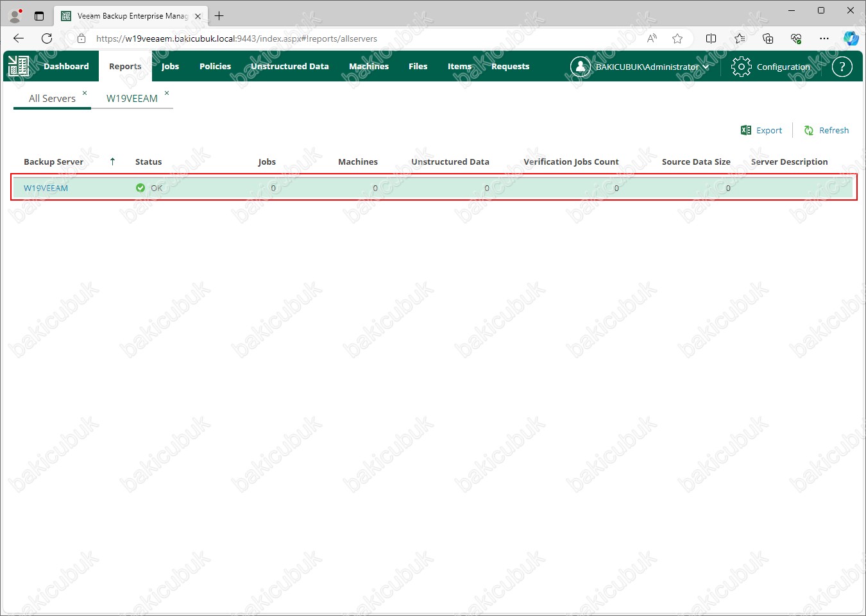Open the Copilot sidebar icon
The height and width of the screenshot is (616, 866).
click(x=851, y=38)
